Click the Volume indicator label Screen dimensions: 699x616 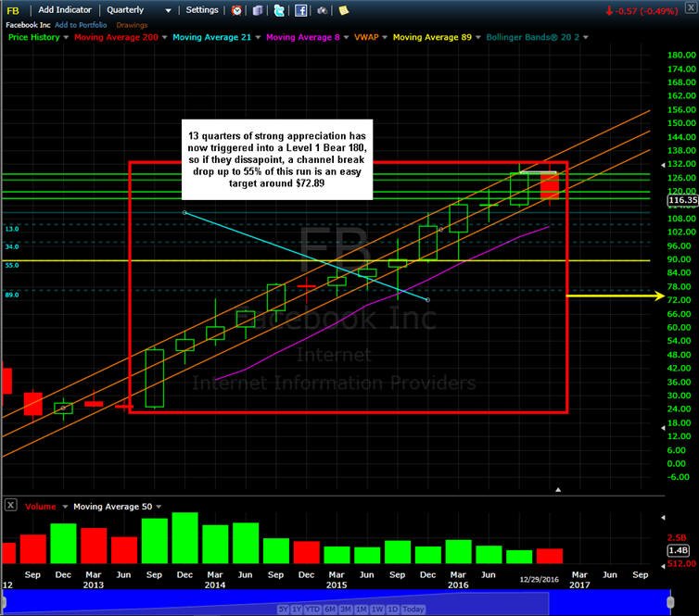pyautogui.click(x=41, y=507)
